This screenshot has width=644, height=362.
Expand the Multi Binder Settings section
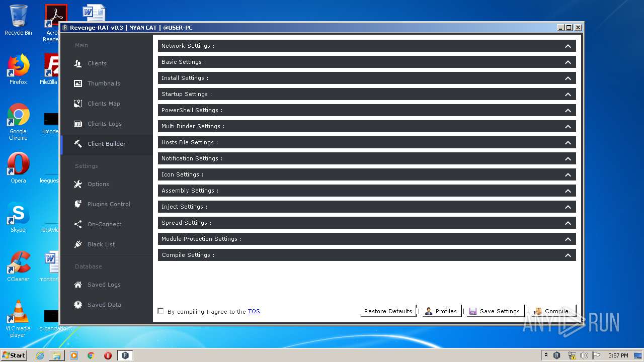tap(367, 126)
